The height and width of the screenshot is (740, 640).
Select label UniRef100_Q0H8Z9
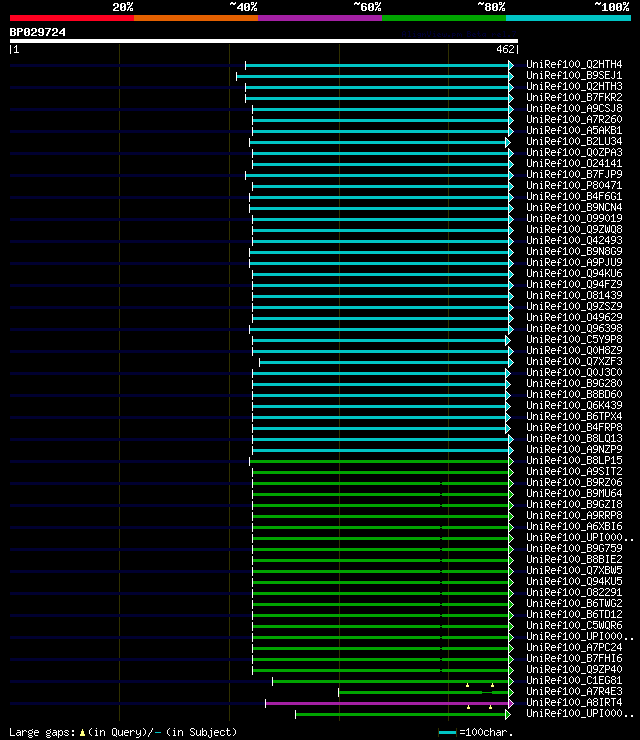tap(574, 350)
